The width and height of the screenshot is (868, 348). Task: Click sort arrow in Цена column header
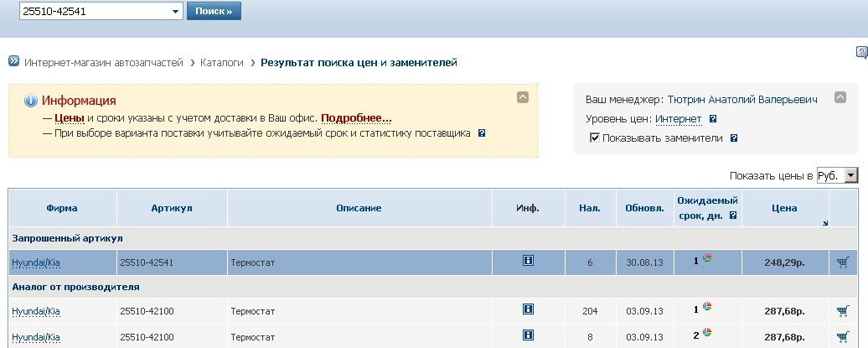pos(824,223)
